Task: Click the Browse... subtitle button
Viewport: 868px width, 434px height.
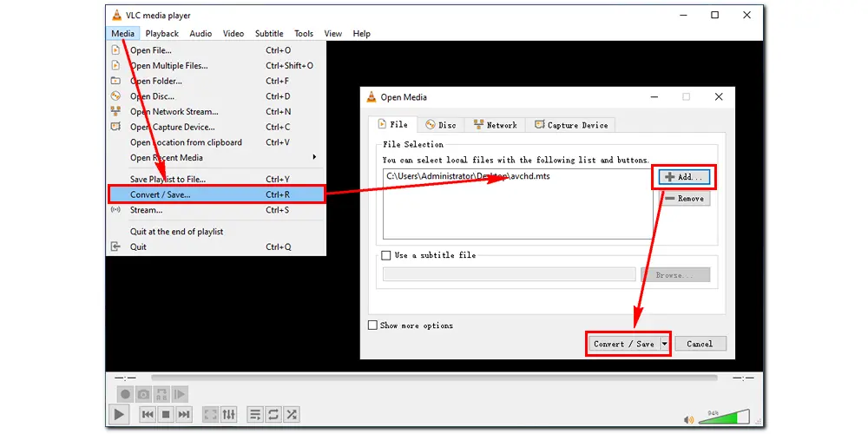Action: tap(675, 274)
